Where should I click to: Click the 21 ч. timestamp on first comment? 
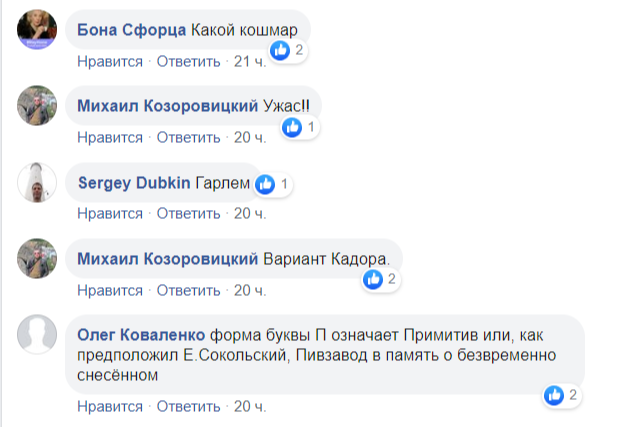(248, 61)
